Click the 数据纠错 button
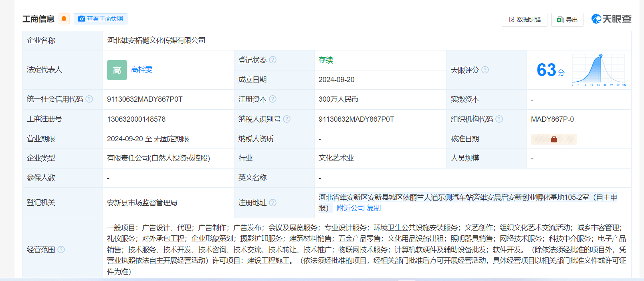The image size is (644, 281). (525, 20)
